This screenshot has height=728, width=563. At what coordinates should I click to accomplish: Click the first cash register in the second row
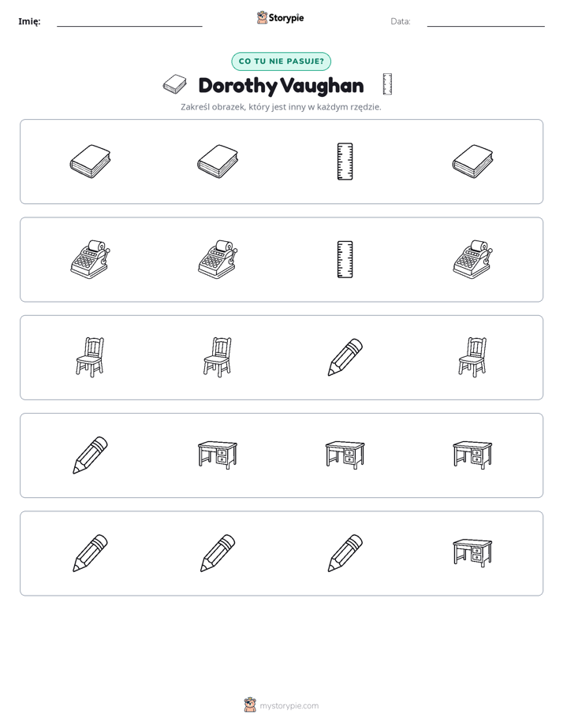click(x=90, y=259)
